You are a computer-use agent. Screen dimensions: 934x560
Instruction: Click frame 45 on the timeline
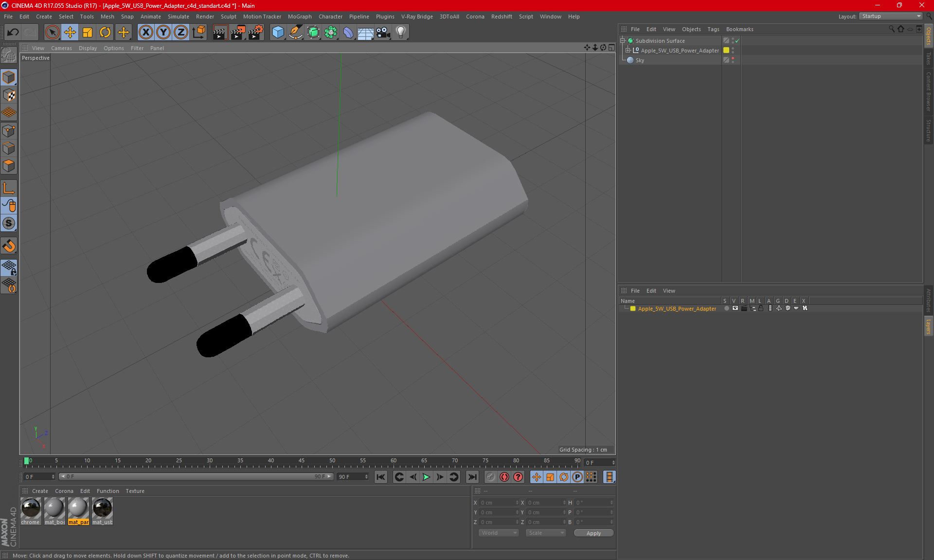(x=302, y=461)
